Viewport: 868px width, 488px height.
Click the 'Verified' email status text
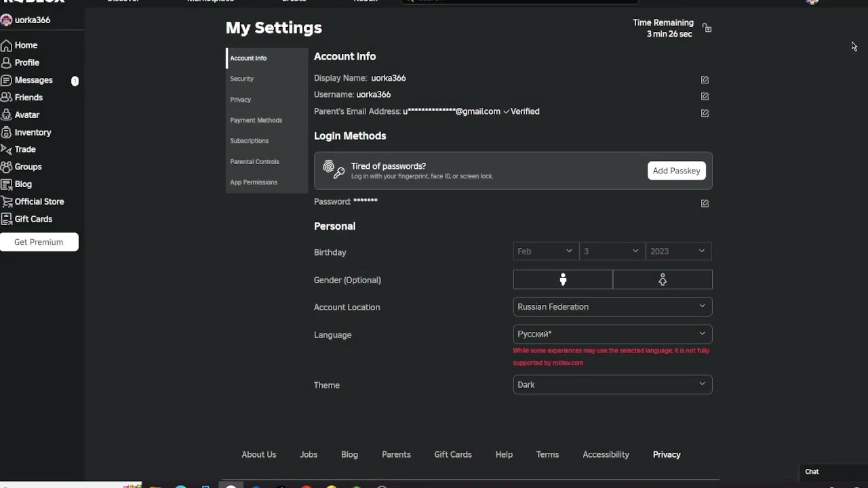click(x=525, y=112)
